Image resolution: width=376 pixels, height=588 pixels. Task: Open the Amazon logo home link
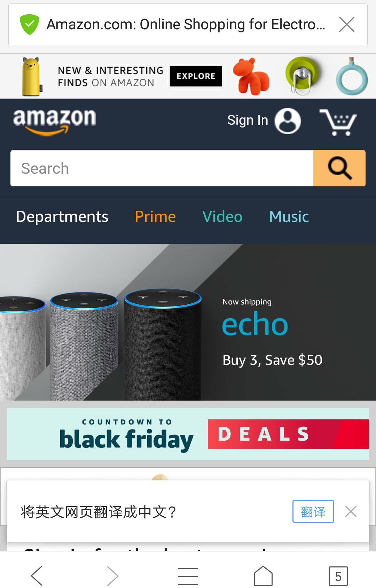[x=55, y=121]
